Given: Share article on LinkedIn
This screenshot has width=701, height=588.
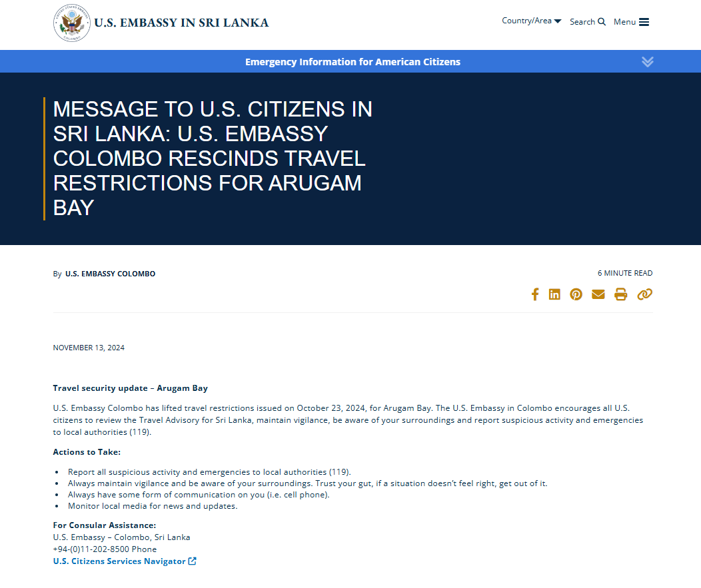Looking at the screenshot, I should (x=554, y=294).
